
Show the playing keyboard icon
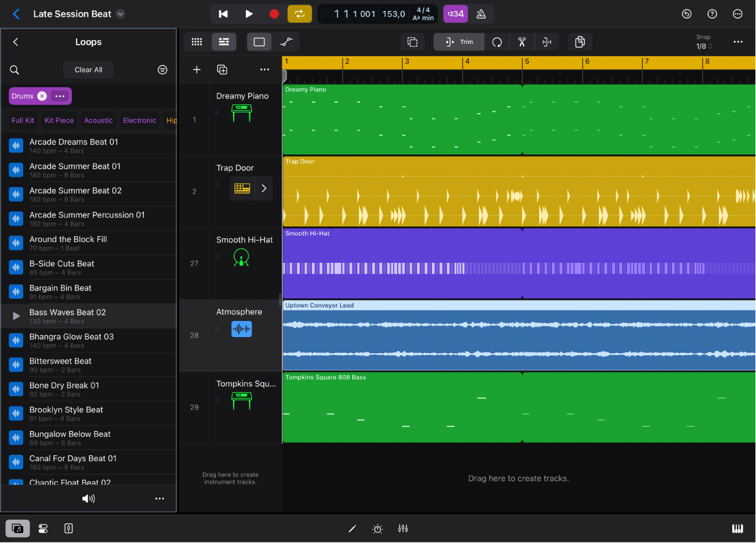pos(737,528)
